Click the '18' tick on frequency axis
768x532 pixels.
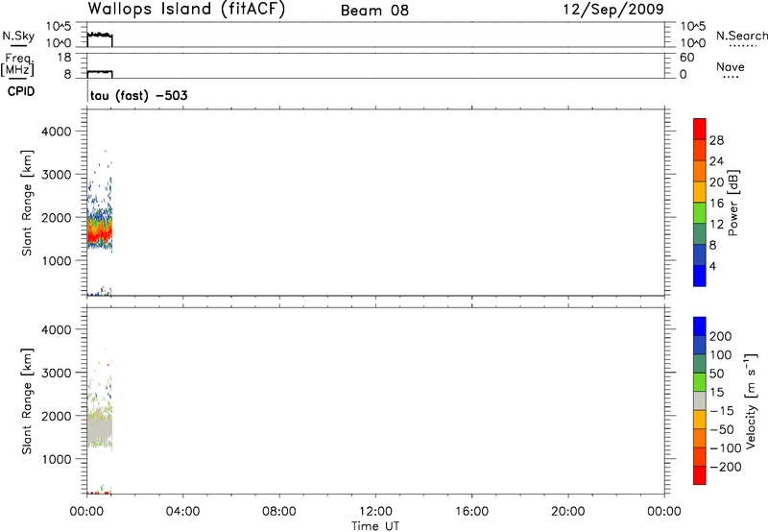point(64,58)
